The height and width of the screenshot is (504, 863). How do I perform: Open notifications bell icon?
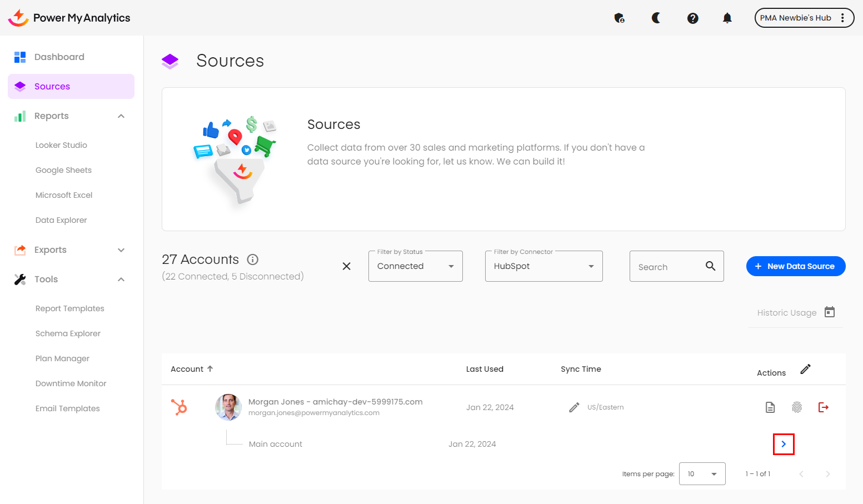coord(727,18)
